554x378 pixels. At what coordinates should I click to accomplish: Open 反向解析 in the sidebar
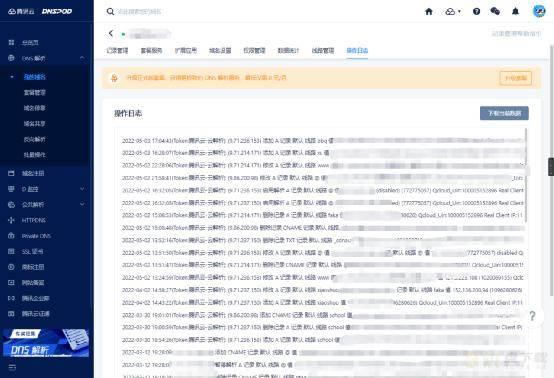tap(35, 139)
